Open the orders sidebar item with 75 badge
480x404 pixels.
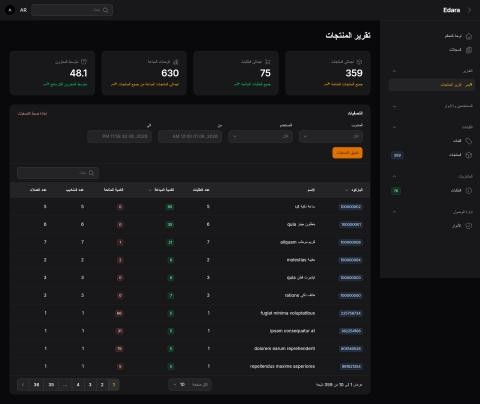[x=431, y=191]
